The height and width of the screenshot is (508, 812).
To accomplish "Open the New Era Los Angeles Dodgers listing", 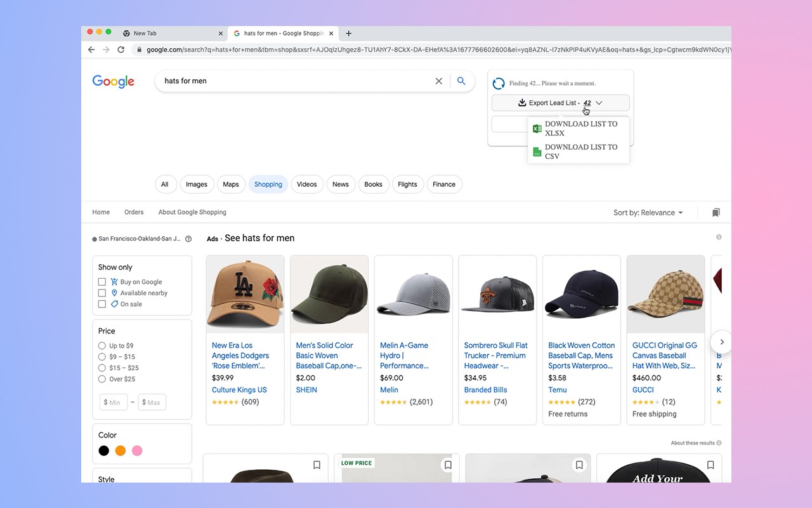I will [240, 356].
